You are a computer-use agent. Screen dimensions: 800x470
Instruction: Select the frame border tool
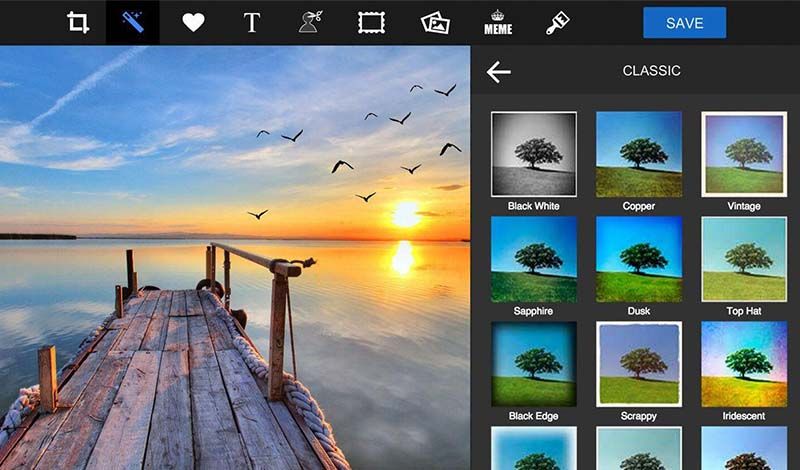(373, 22)
